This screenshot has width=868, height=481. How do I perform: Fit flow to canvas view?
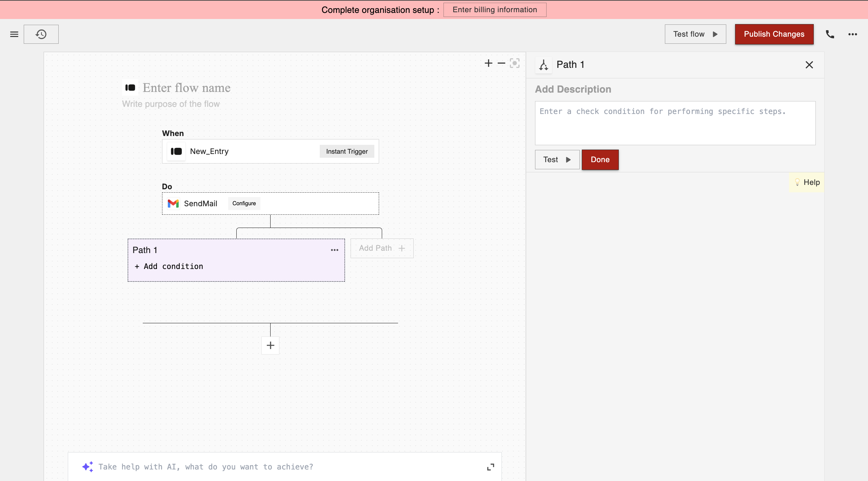(515, 63)
